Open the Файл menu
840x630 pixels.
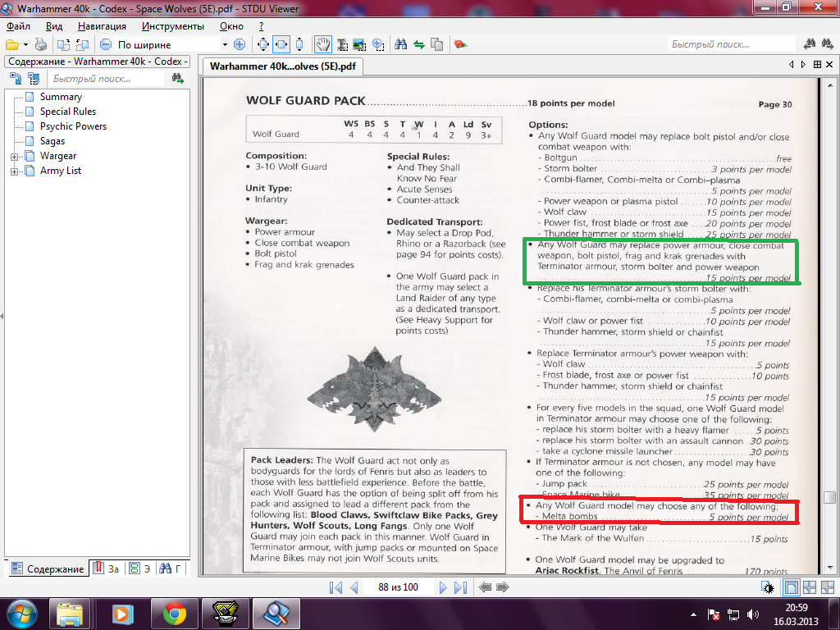[x=18, y=26]
